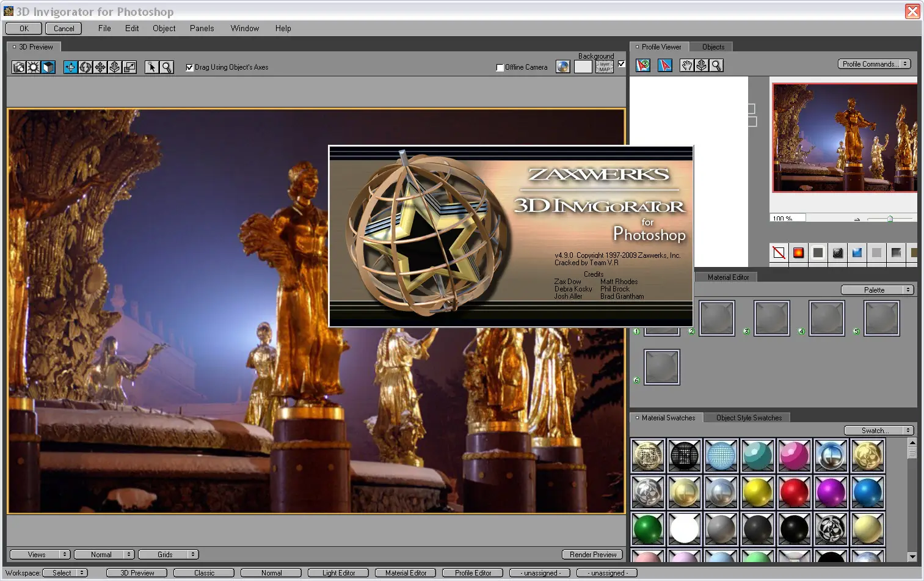Click the Cancel button
This screenshot has width=924, height=581.
(x=64, y=28)
